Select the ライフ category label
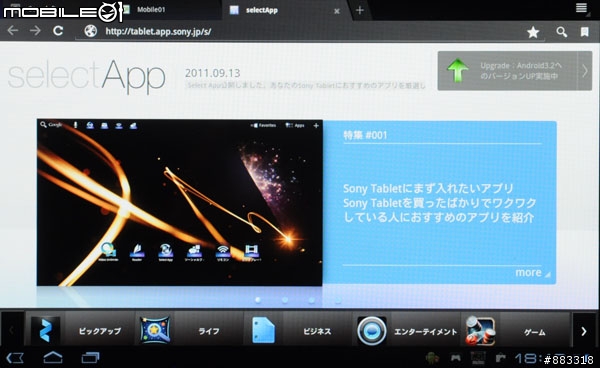Viewport: 600px width, 368px height. click(x=209, y=331)
